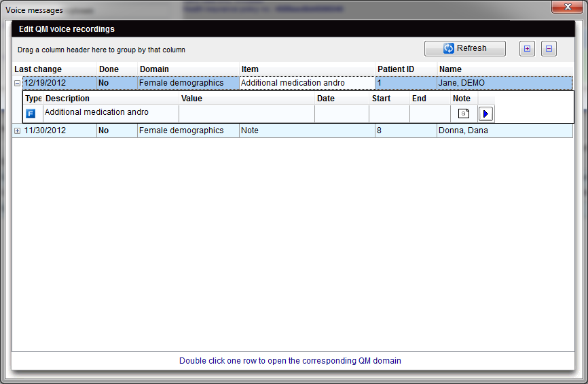Expand the 11/30/2012 row
This screenshot has height=384, width=588.
pyautogui.click(x=17, y=130)
